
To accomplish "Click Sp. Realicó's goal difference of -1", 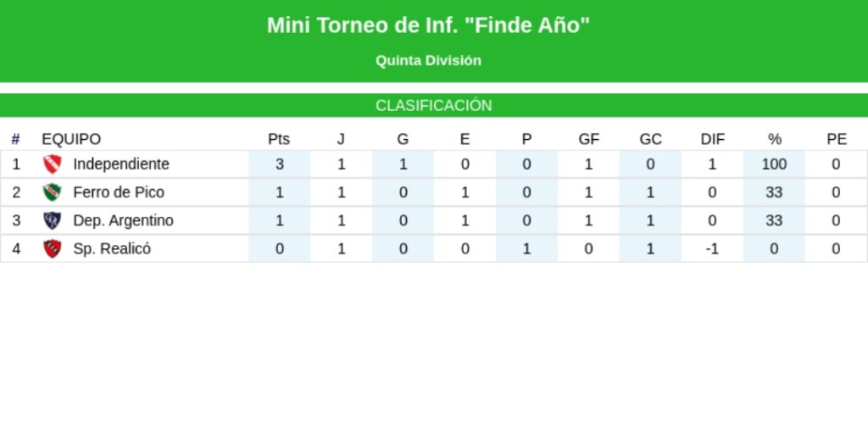I will (712, 249).
